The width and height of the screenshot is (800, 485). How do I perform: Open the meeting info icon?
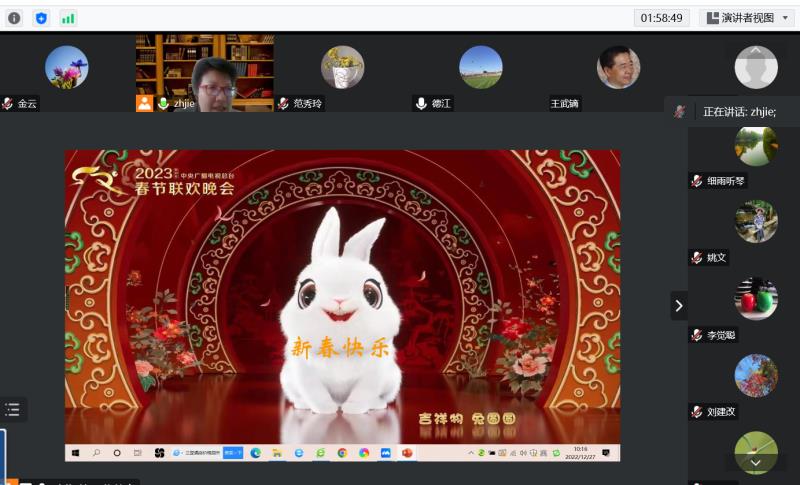point(14,18)
